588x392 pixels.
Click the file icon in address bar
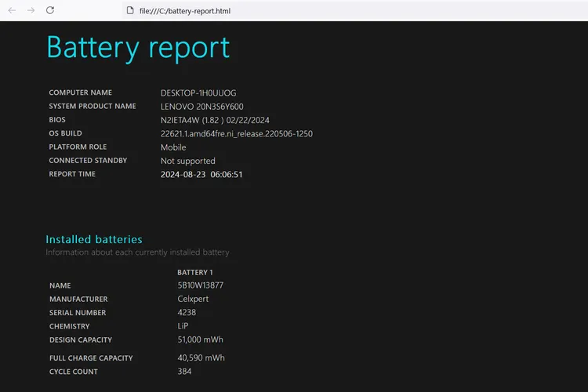(x=130, y=11)
